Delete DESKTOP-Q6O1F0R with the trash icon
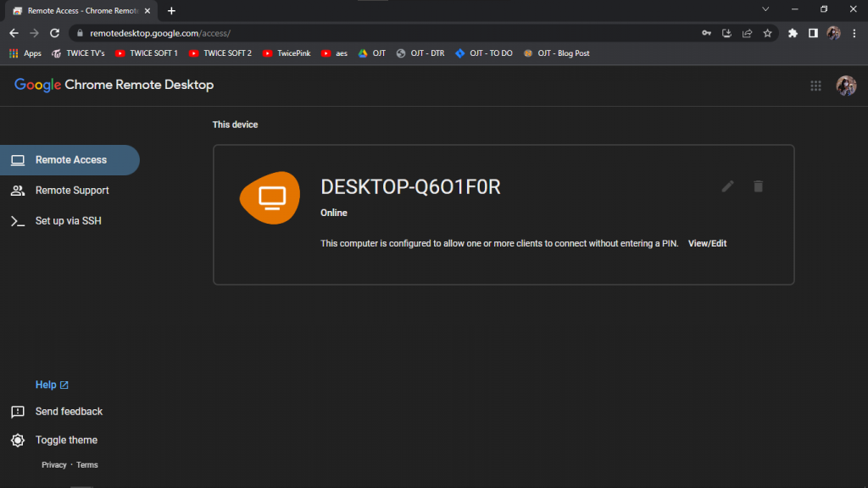 759,186
